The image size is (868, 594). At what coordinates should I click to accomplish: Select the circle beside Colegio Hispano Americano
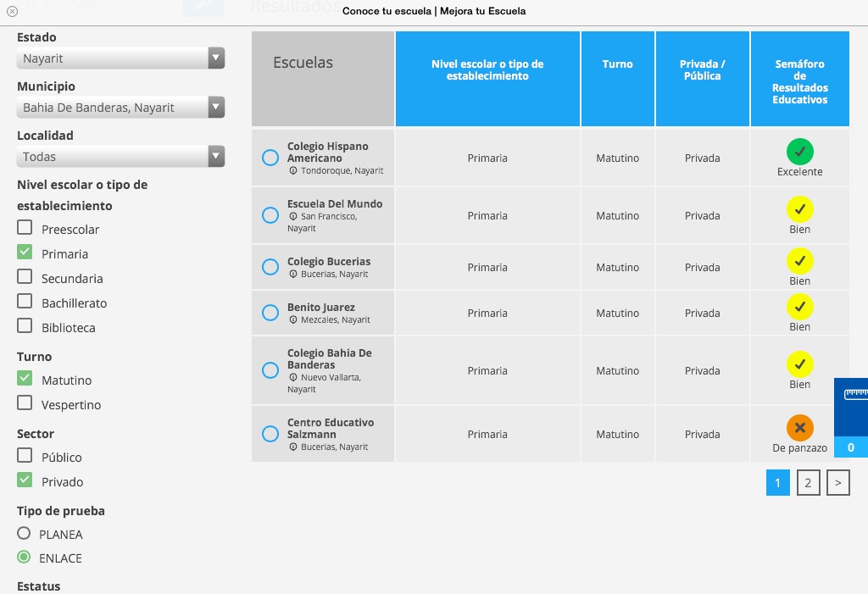point(270,158)
